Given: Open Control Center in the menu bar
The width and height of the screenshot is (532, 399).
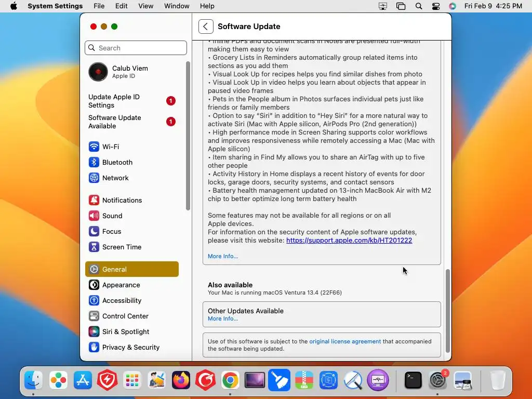Looking at the screenshot, I should click(436, 6).
